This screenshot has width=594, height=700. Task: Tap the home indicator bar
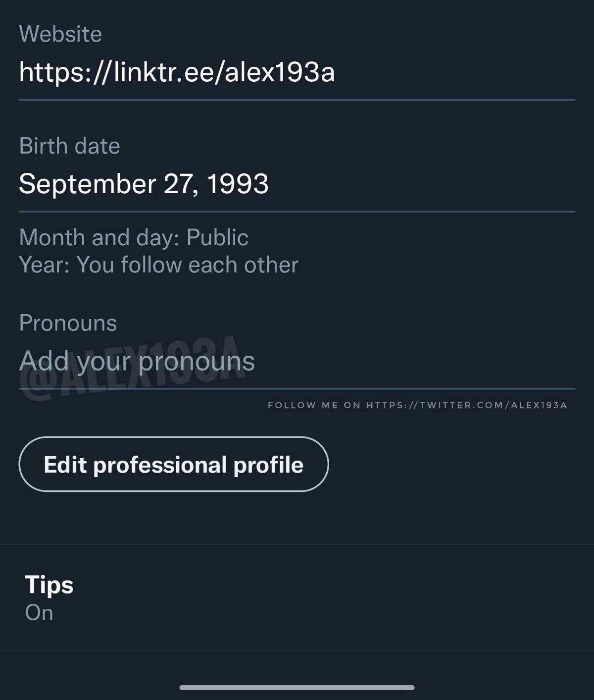pos(297,688)
